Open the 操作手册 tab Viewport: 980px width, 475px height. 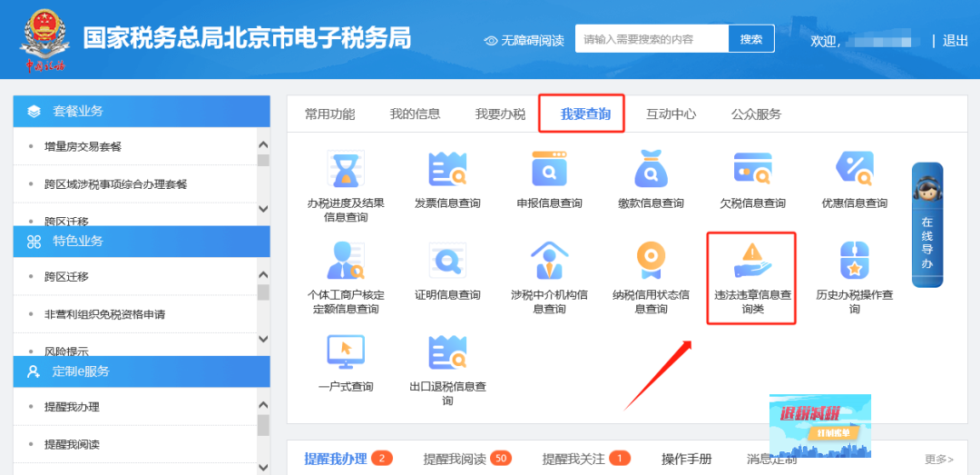pos(687,459)
